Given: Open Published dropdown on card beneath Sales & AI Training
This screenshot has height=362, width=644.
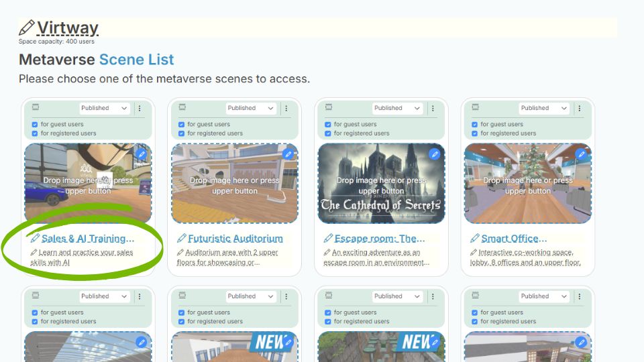Looking at the screenshot, I should point(105,296).
